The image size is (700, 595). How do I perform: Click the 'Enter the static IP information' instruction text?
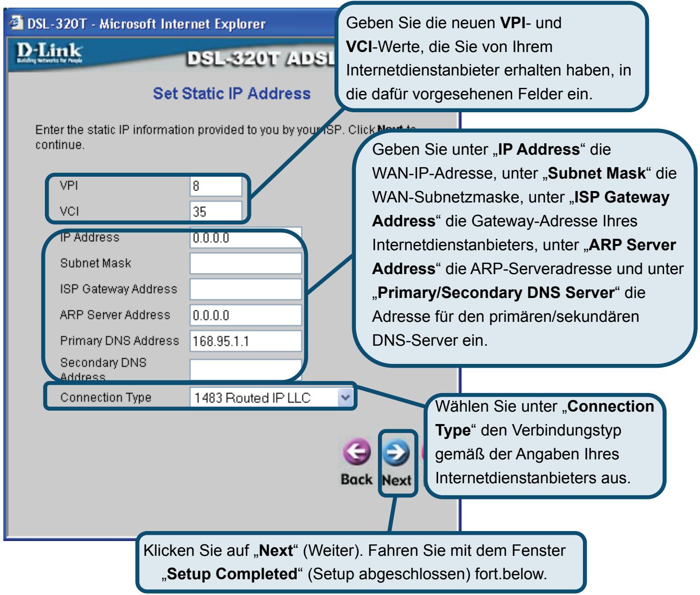(226, 137)
